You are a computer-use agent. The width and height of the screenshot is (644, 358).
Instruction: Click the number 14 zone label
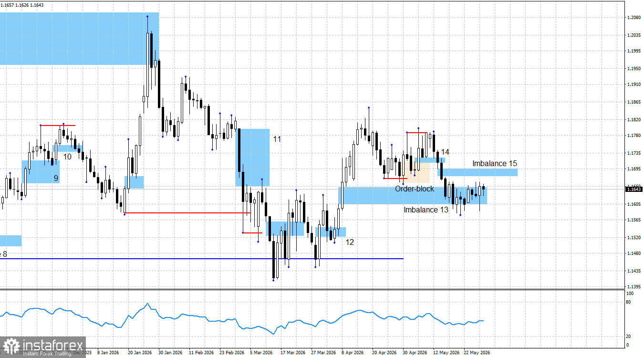tap(445, 152)
